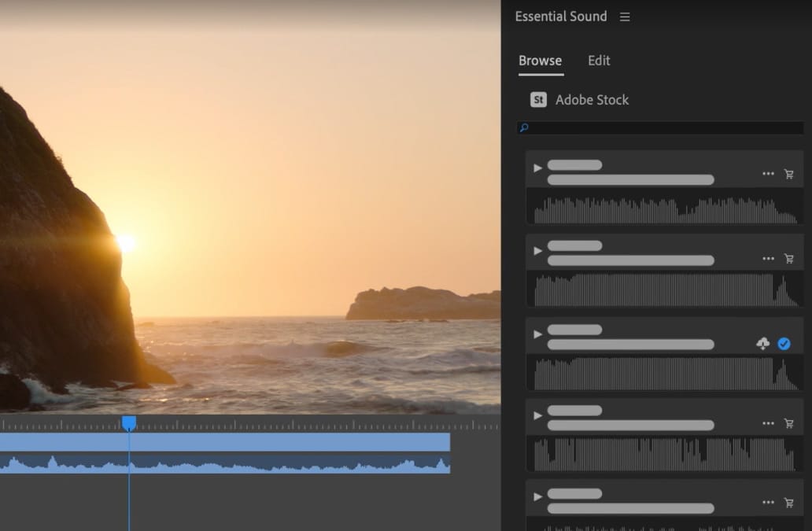Open the Essential Sound panel hamburger menu
The width and height of the screenshot is (812, 531).
625,17
